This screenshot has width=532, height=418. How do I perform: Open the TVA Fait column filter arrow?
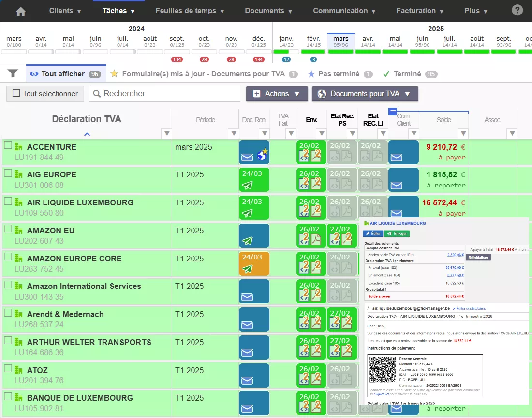pos(291,133)
